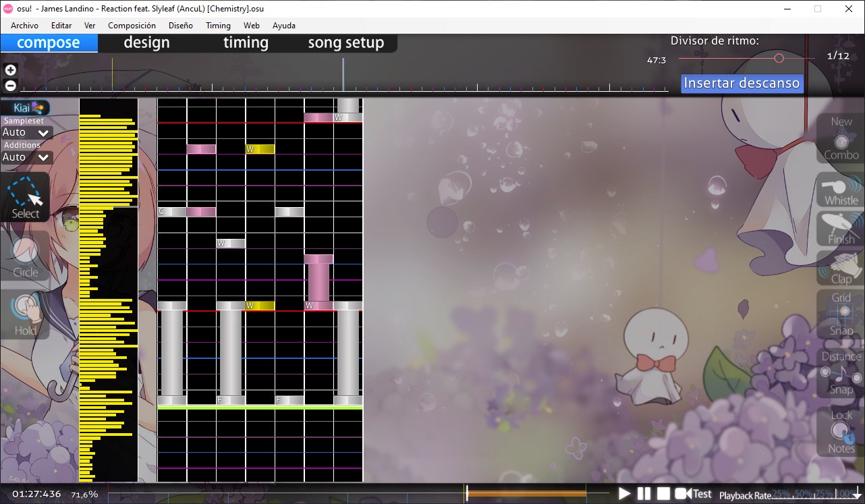Click the Pause button
Screen dimensions: 865x504
pos(644,494)
